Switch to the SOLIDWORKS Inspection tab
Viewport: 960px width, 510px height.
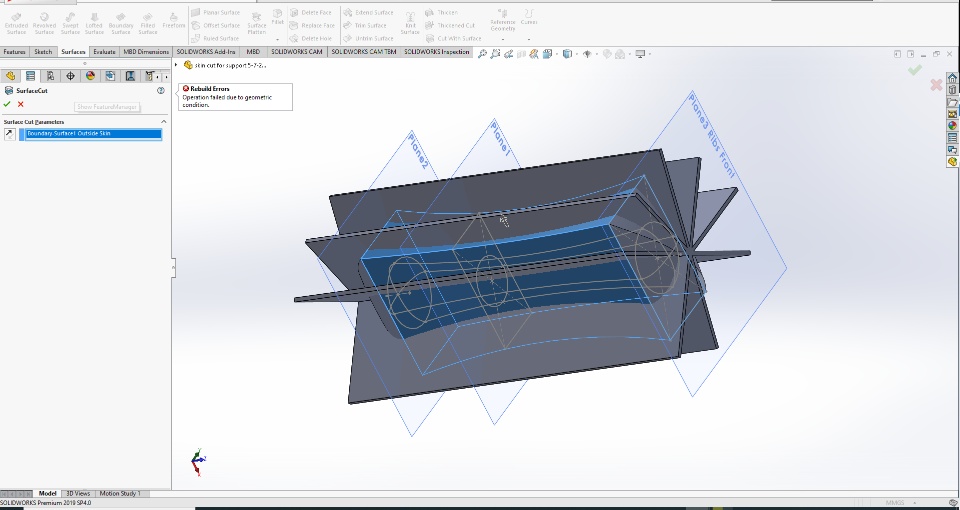(x=437, y=52)
